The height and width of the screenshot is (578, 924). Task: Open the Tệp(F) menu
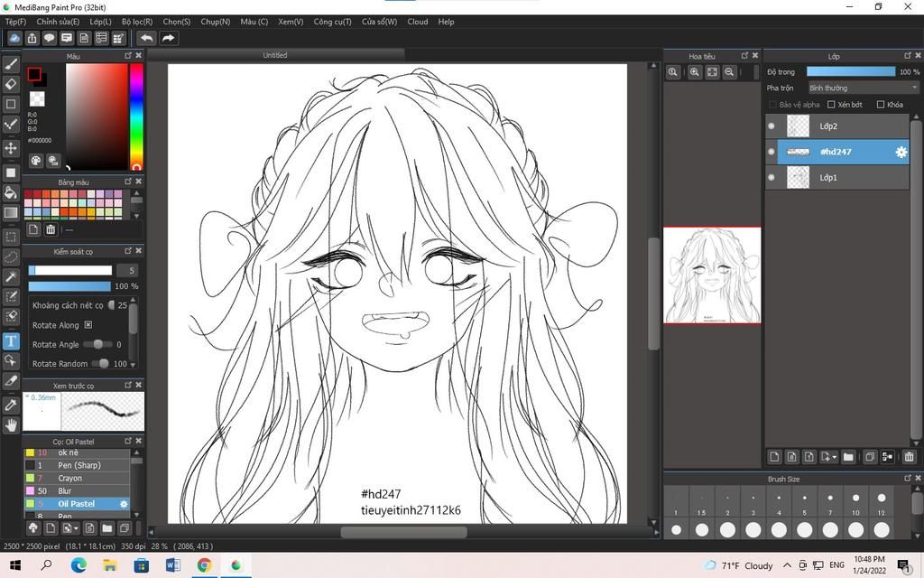click(16, 22)
